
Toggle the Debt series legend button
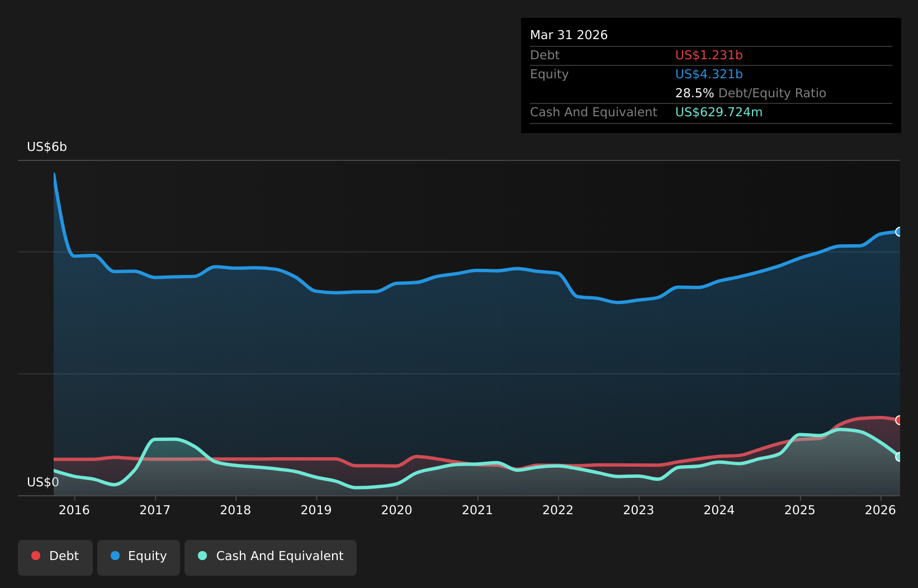55,557
